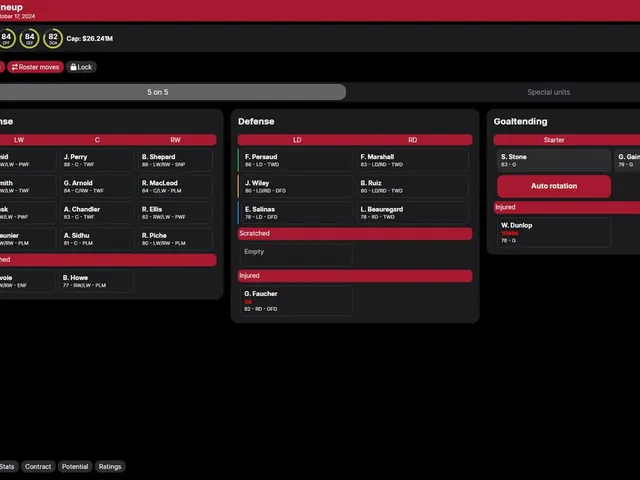
Task: Select injured defenseman G. Faucher
Action: (x=296, y=301)
